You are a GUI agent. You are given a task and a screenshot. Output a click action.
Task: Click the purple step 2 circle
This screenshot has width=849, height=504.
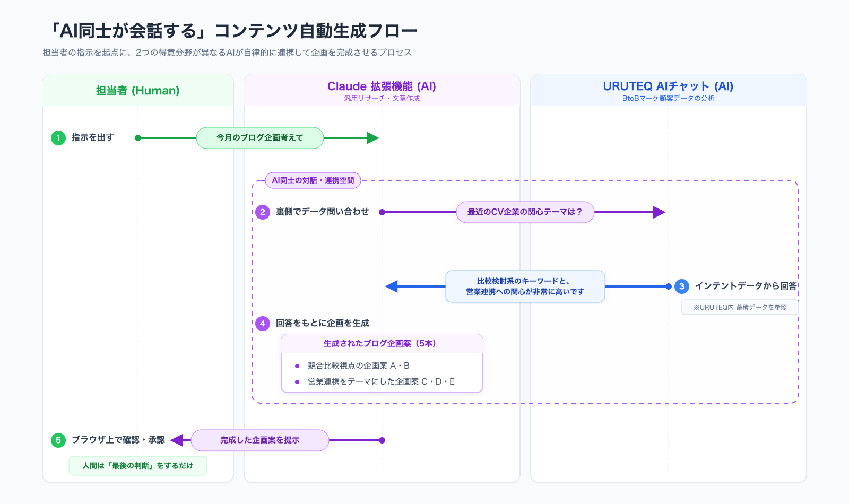coord(263,212)
